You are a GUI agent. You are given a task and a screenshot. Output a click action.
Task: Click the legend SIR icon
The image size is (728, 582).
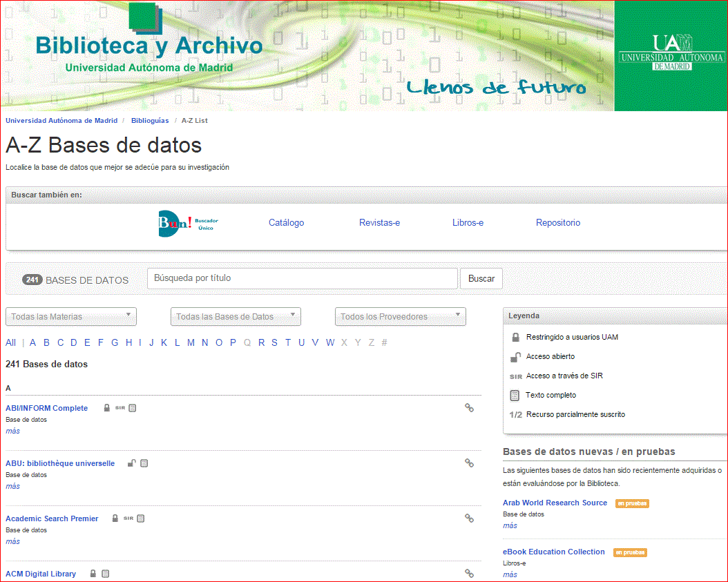516,376
